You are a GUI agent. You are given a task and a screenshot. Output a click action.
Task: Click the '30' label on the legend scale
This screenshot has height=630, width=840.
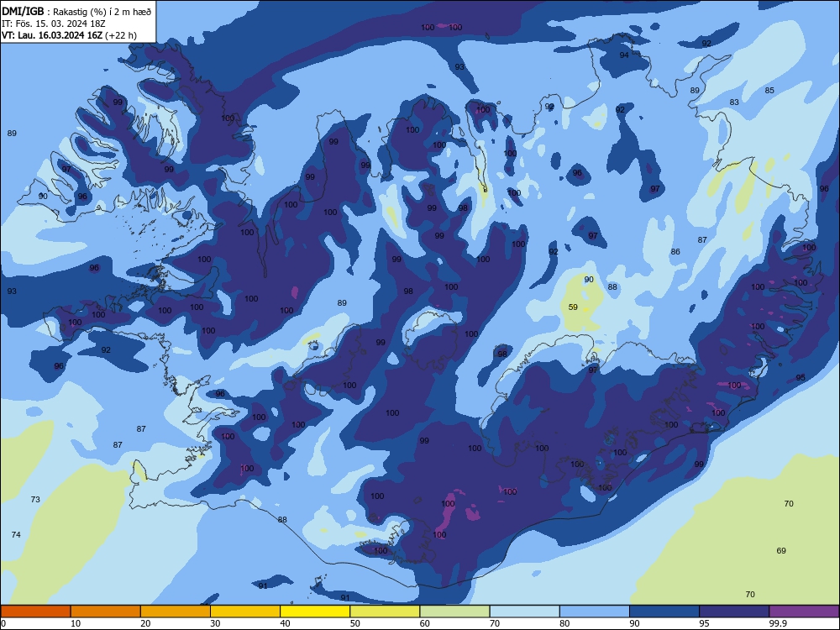(215, 623)
